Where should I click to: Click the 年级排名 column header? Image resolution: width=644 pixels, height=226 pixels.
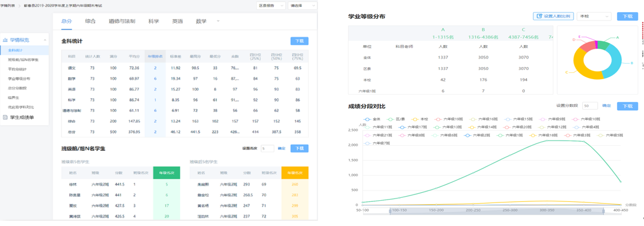point(155,56)
